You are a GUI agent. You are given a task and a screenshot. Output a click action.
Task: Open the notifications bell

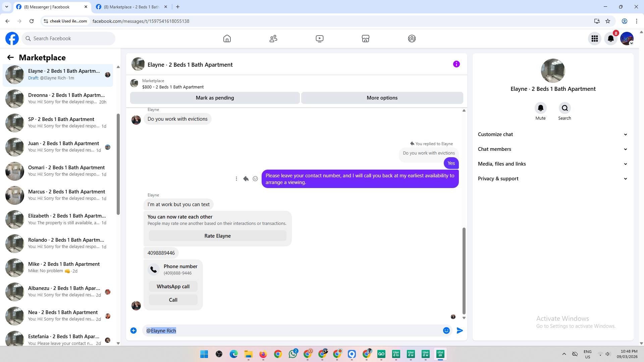(x=611, y=39)
